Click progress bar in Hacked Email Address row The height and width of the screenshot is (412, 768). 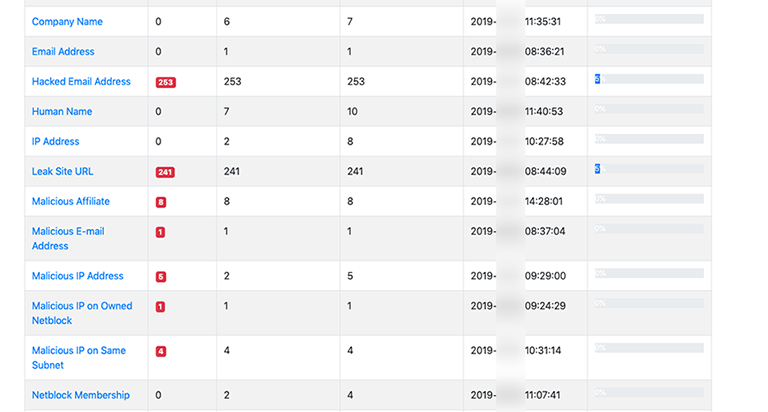tap(649, 78)
